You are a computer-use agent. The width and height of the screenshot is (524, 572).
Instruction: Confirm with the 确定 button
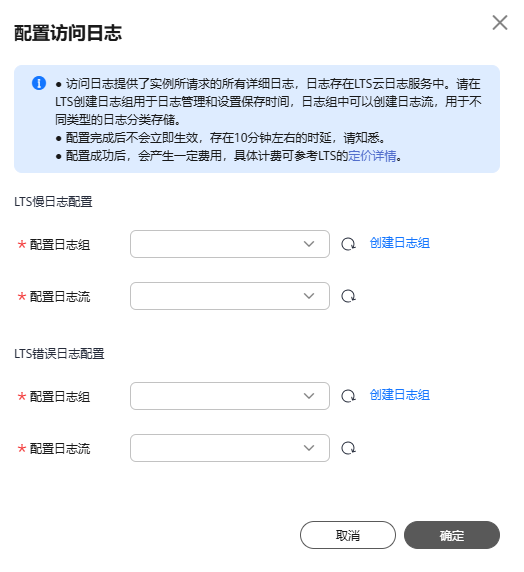click(x=452, y=535)
